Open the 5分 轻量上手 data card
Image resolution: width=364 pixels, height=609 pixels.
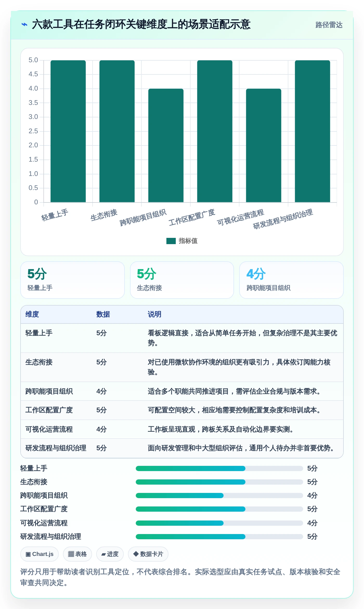coord(73,280)
